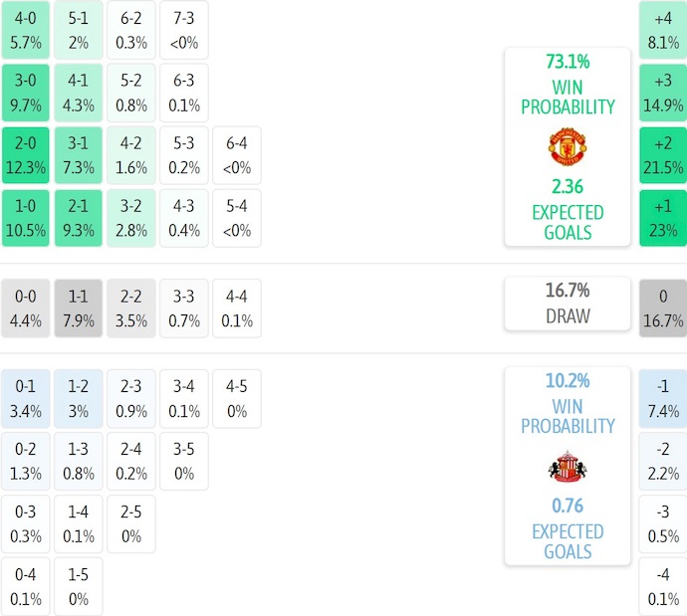The image size is (687, 616).
Task: Click the -1 goal margin tile
Action: point(663,398)
